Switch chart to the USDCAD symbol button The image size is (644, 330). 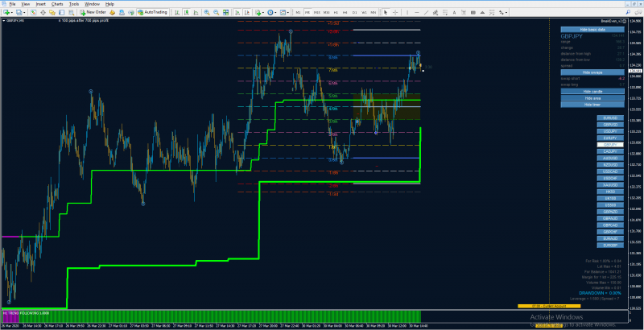(x=610, y=171)
